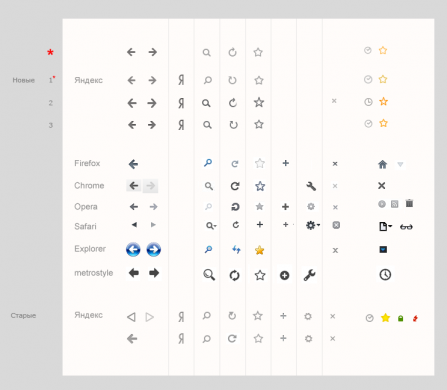Click the metrostyle magnifier search icon
447x390 pixels.
click(209, 275)
